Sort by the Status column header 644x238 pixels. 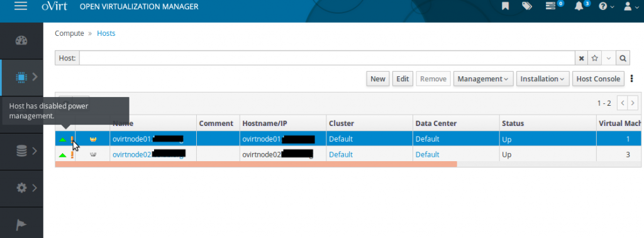pyautogui.click(x=548, y=123)
